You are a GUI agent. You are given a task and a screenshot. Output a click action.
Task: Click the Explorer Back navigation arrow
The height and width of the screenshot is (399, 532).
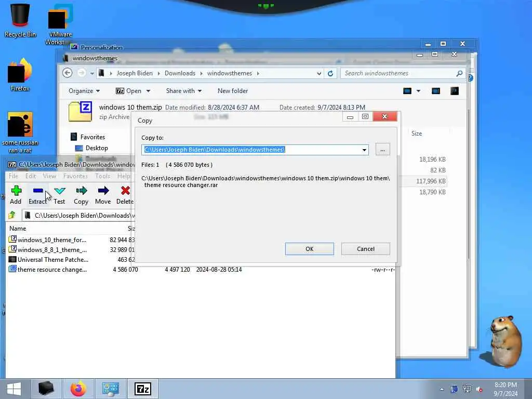[68, 73]
